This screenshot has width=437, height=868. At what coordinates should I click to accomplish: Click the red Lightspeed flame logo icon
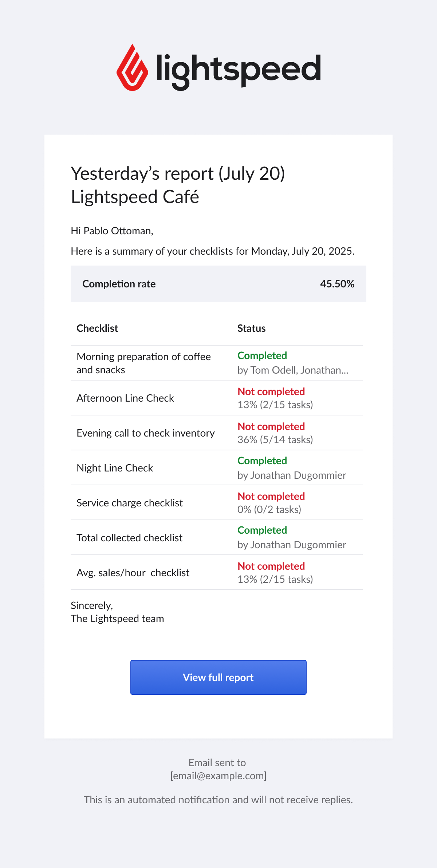(132, 68)
